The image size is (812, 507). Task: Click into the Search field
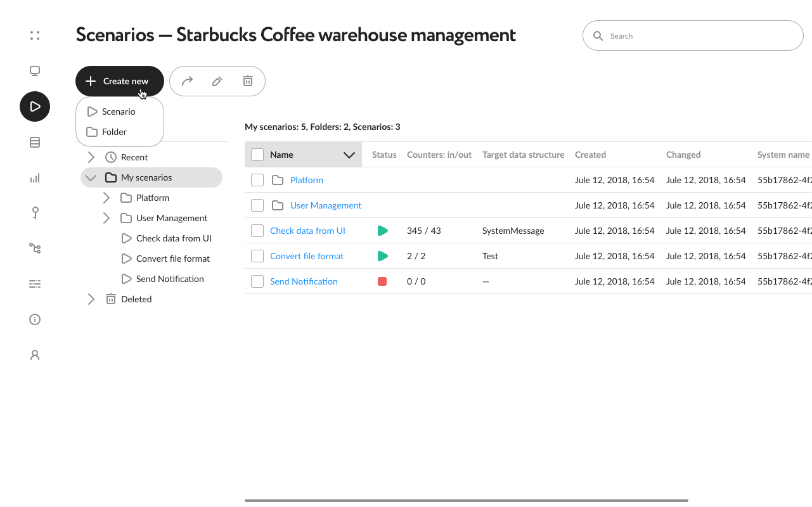(693, 36)
